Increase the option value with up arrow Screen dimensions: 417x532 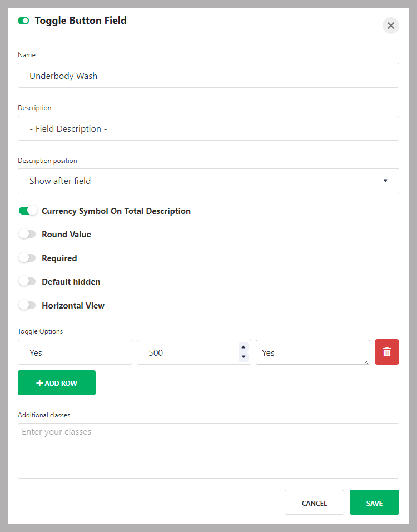click(243, 347)
